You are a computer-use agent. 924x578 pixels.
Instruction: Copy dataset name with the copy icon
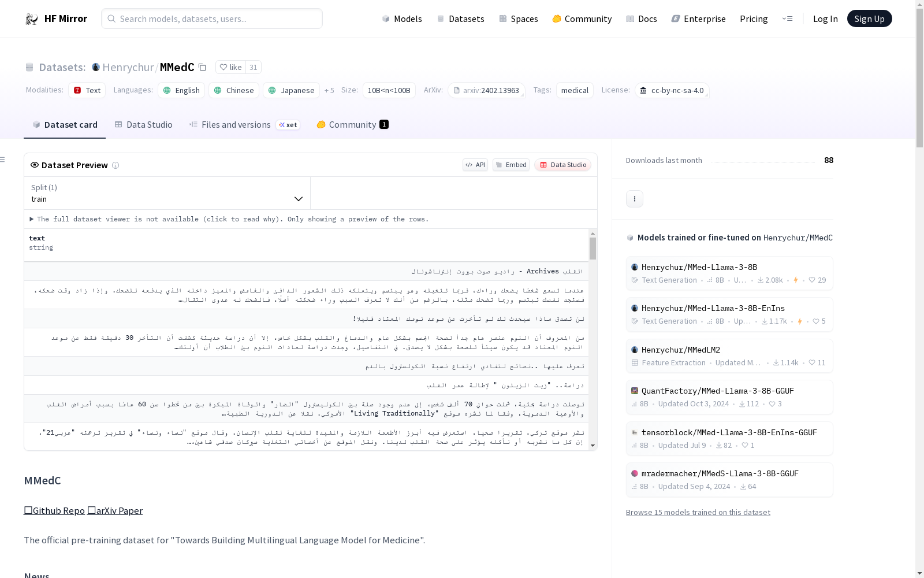click(x=202, y=67)
